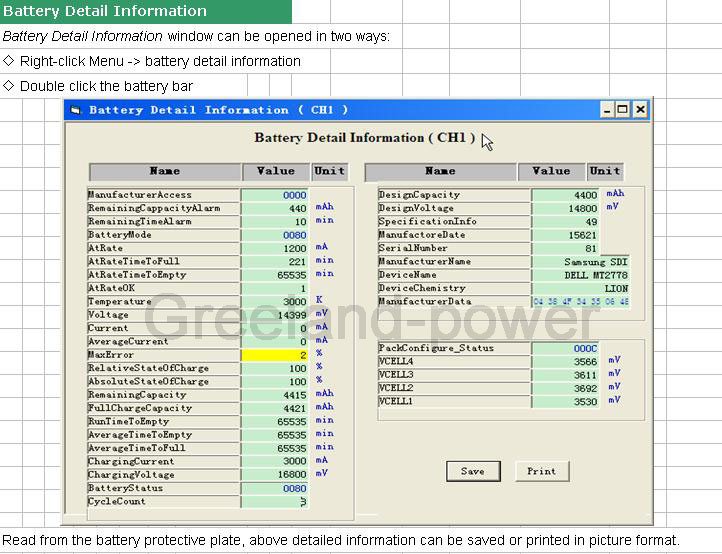722x554 pixels.
Task: Click the PackConfigure_Status value field
Action: tap(565, 348)
